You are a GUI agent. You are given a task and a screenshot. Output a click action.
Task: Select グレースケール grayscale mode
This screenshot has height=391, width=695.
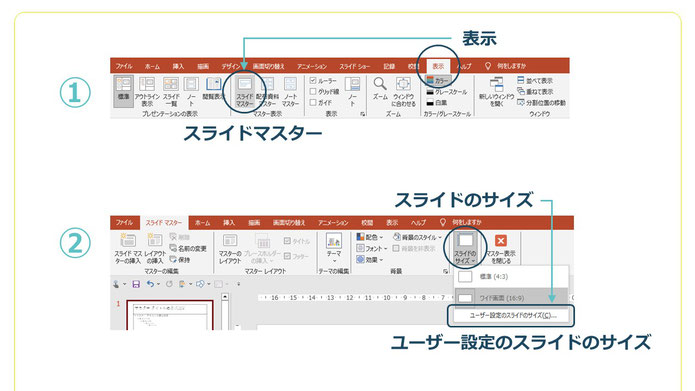click(x=446, y=92)
